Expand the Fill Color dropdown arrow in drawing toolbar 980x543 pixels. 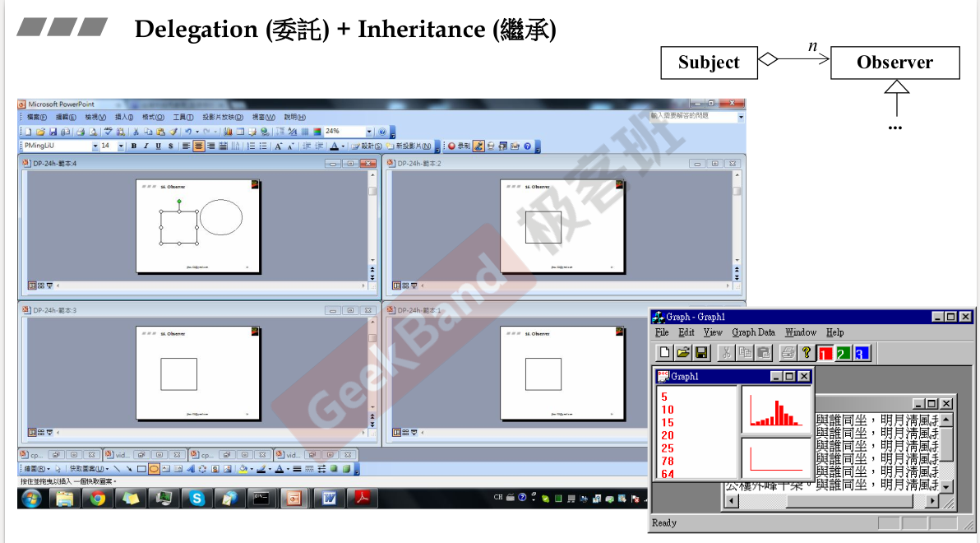tap(252, 469)
